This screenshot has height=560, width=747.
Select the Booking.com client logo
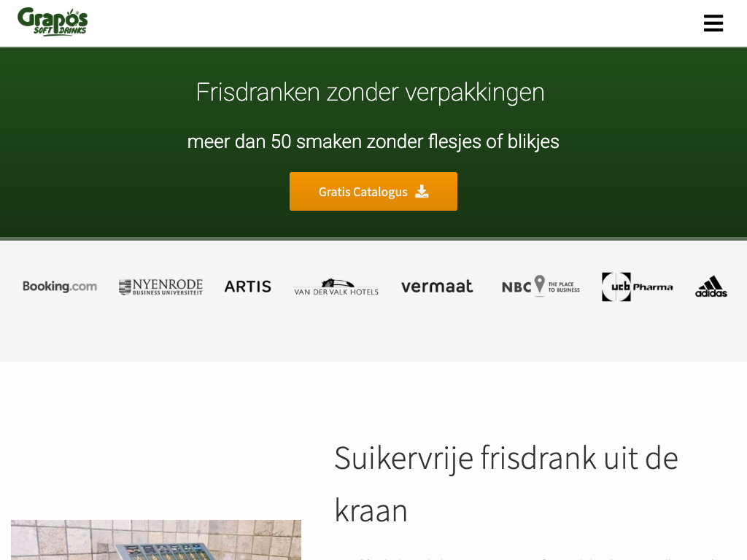point(60,286)
